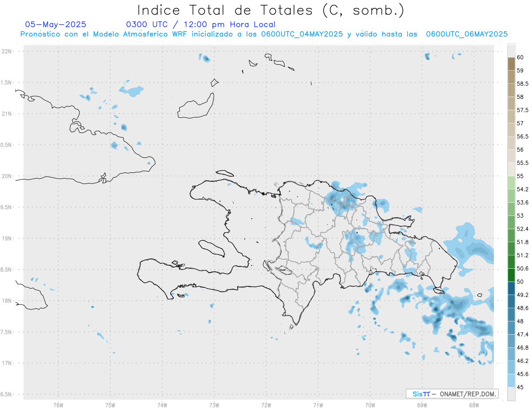The image size is (532, 411).
Task: Click the 'SisTT - ONAMET/REP.DOM.' credit box
Action: pos(452,394)
